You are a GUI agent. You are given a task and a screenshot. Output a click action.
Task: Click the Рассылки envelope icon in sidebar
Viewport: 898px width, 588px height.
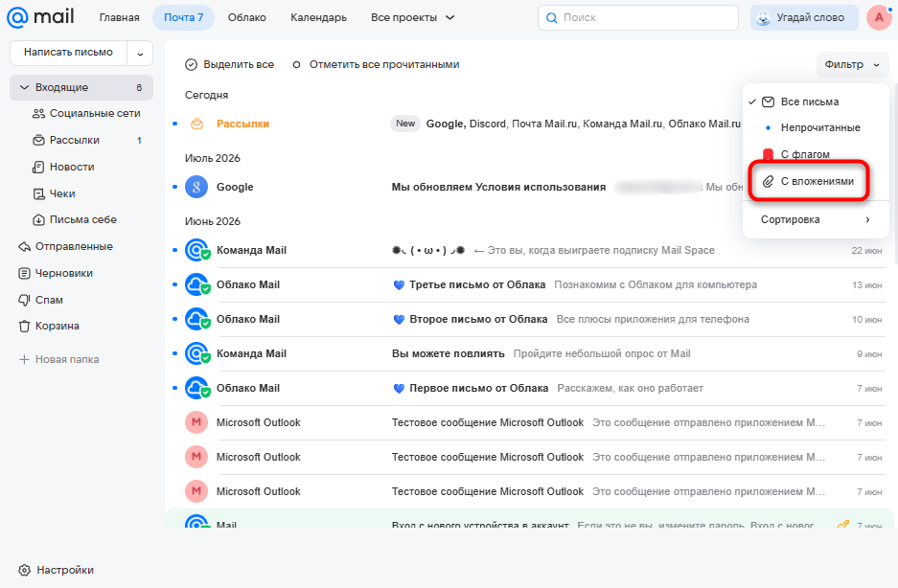coord(38,140)
